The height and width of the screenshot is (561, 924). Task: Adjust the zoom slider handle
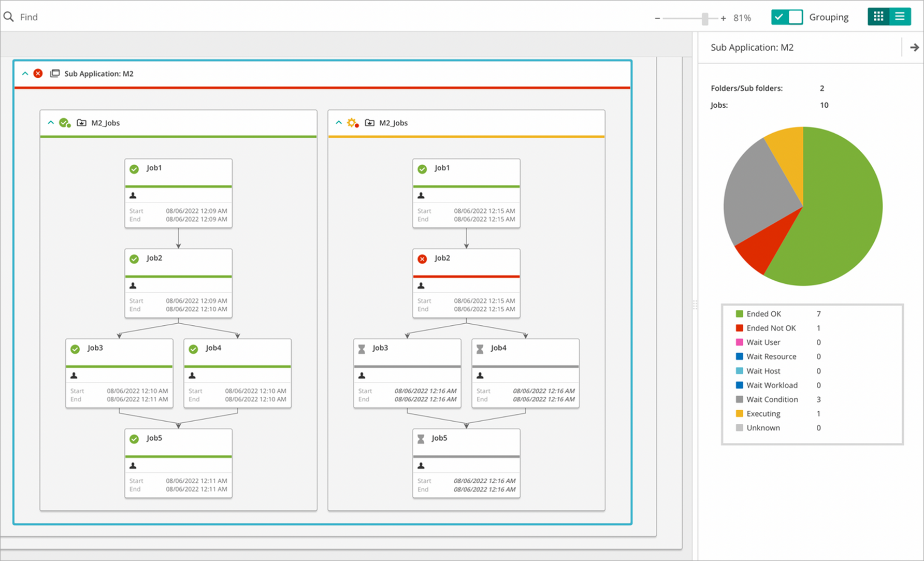pos(705,19)
